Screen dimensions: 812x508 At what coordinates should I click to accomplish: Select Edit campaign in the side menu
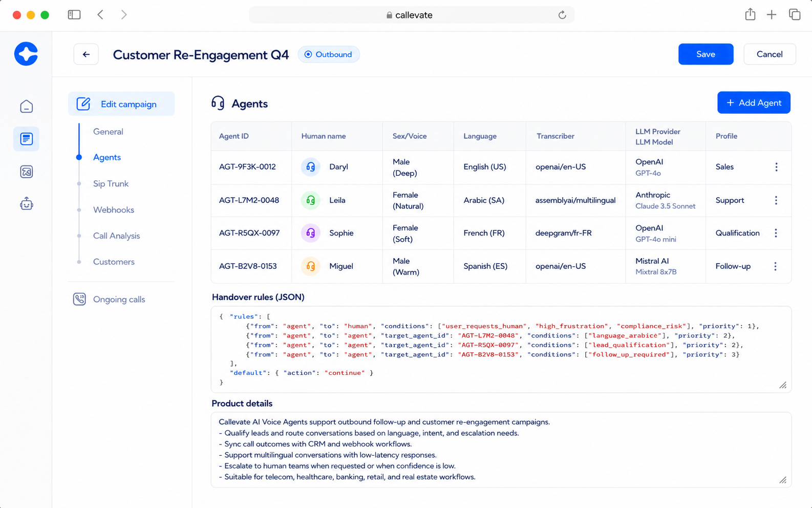pos(121,104)
